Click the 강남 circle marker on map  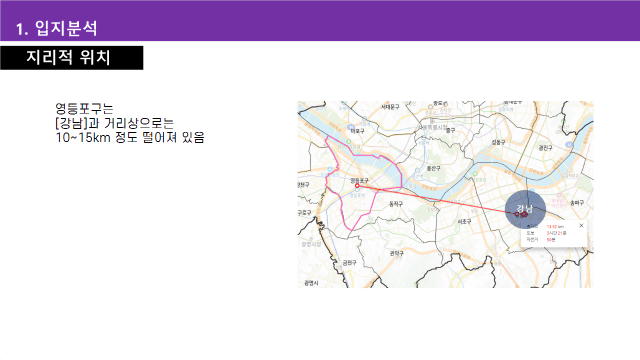click(525, 209)
